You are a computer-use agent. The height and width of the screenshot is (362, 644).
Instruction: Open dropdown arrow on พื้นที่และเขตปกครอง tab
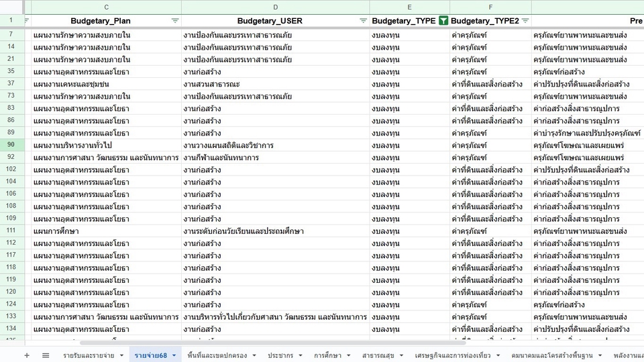pos(254,355)
